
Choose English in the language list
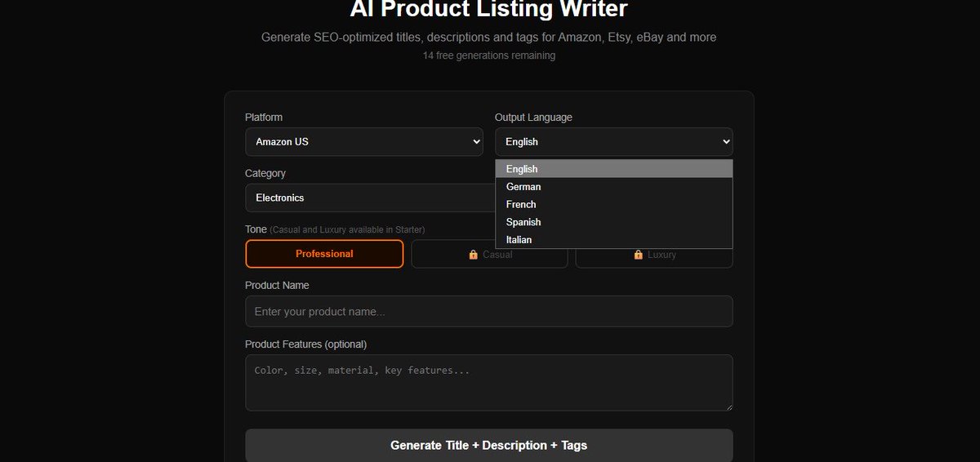tap(613, 169)
